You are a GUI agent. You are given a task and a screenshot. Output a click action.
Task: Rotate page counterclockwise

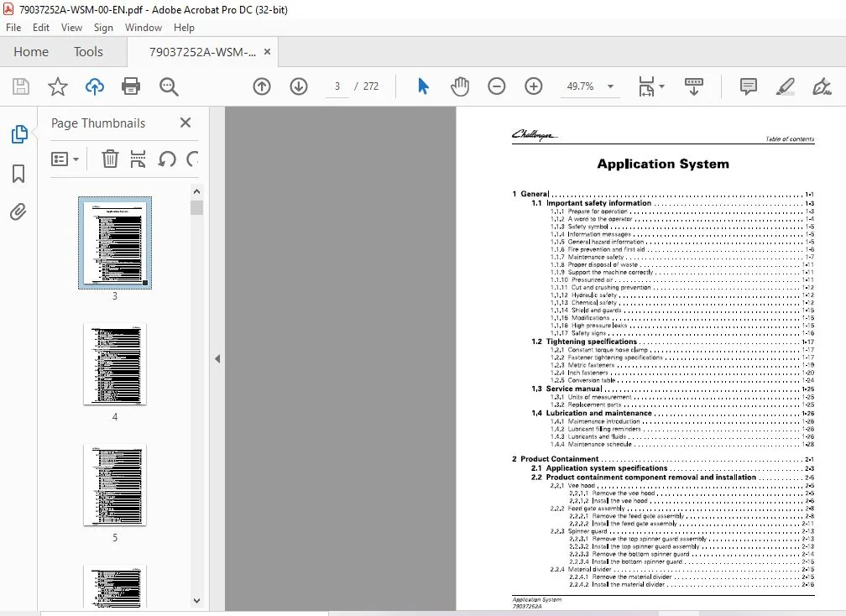click(167, 159)
